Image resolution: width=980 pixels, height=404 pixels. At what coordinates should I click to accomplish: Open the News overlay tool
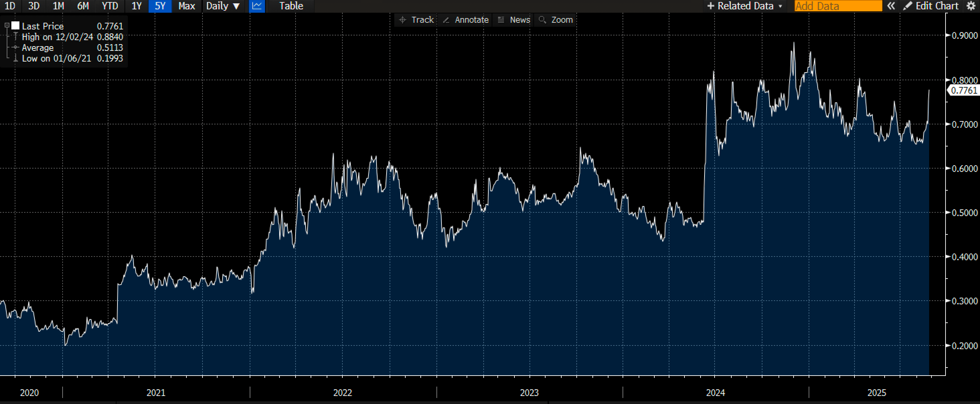[x=514, y=20]
